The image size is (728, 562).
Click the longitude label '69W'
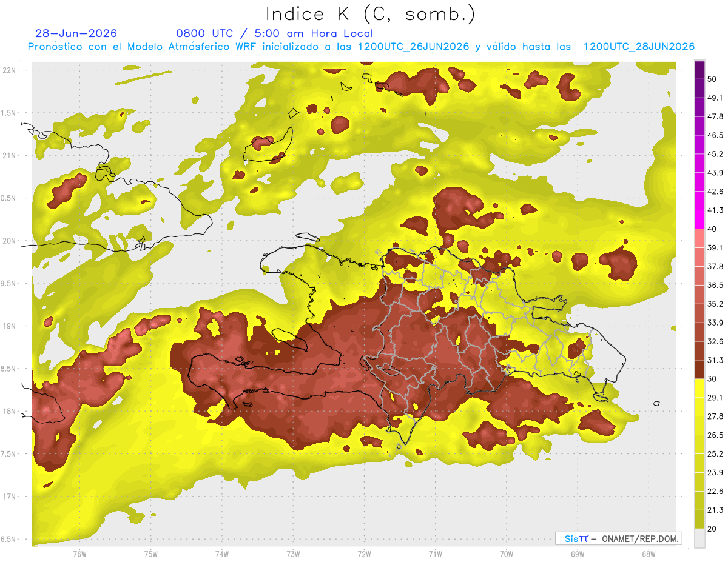(578, 554)
